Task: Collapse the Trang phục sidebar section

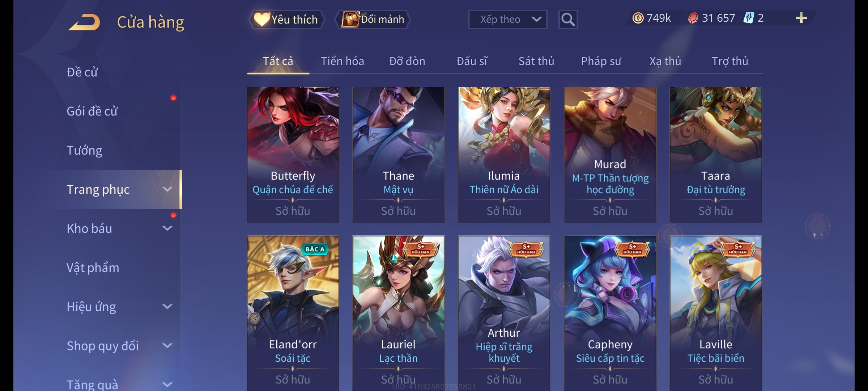Action: 167,189
